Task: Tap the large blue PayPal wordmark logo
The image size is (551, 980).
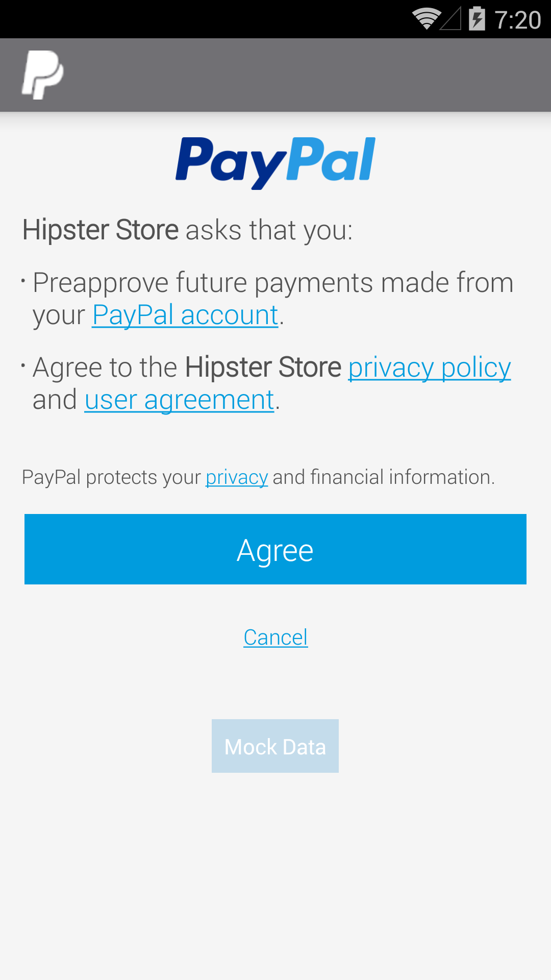Action: click(x=275, y=163)
